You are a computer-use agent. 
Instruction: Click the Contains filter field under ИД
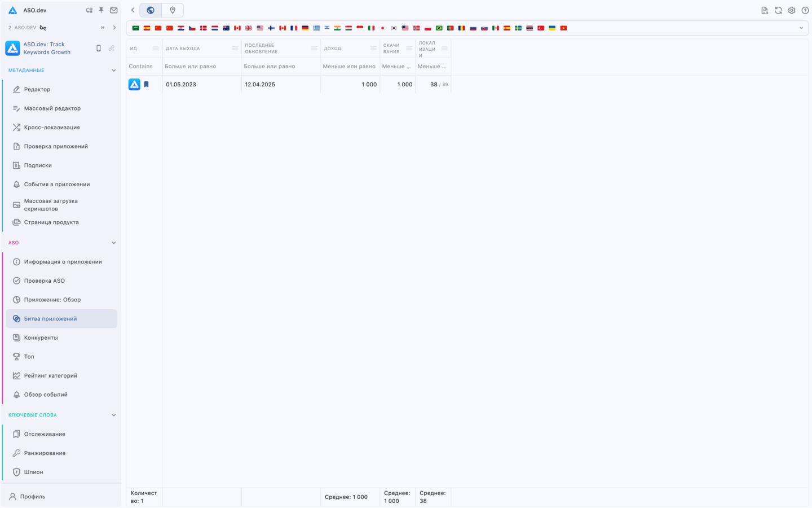(x=143, y=66)
